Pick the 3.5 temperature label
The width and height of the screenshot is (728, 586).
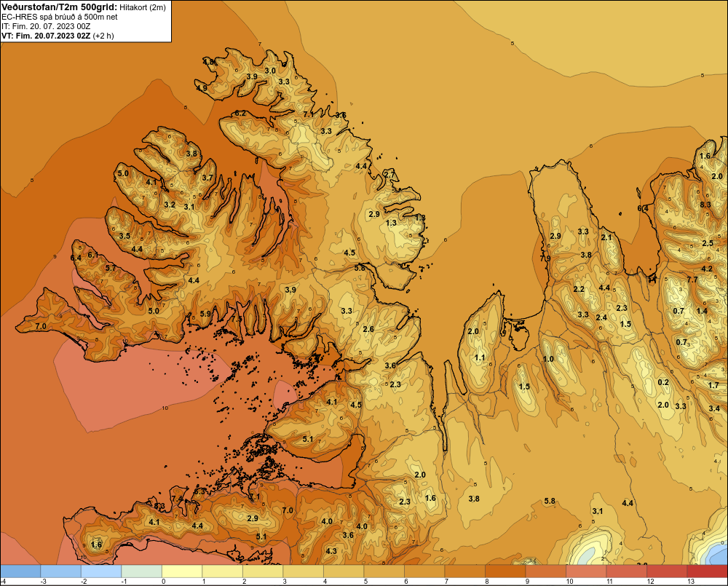click(124, 236)
